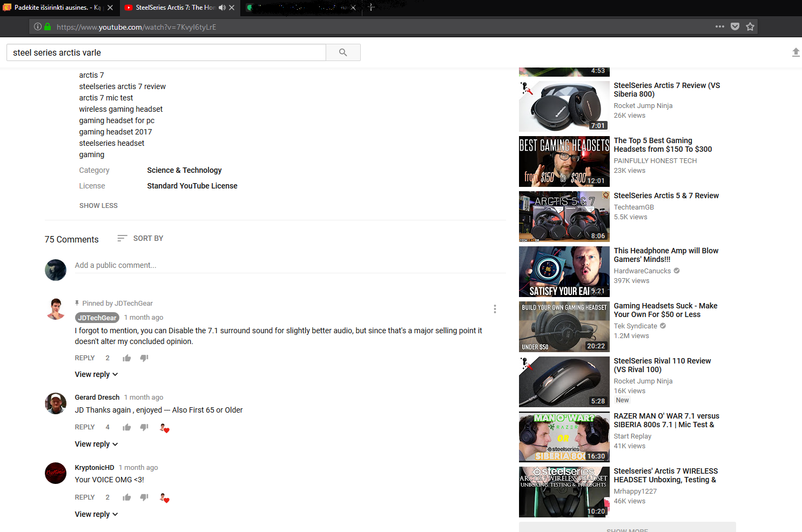Like KryptonicHD's comment
This screenshot has height=532, width=802.
127,497
